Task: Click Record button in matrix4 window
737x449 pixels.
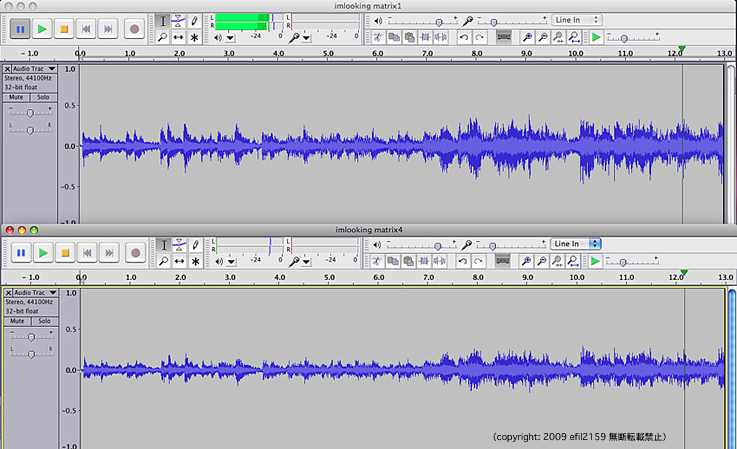Action: pos(135,253)
